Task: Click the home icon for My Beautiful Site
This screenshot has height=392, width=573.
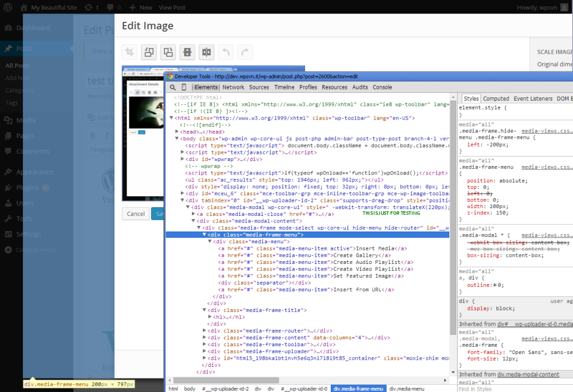Action: click(x=24, y=7)
